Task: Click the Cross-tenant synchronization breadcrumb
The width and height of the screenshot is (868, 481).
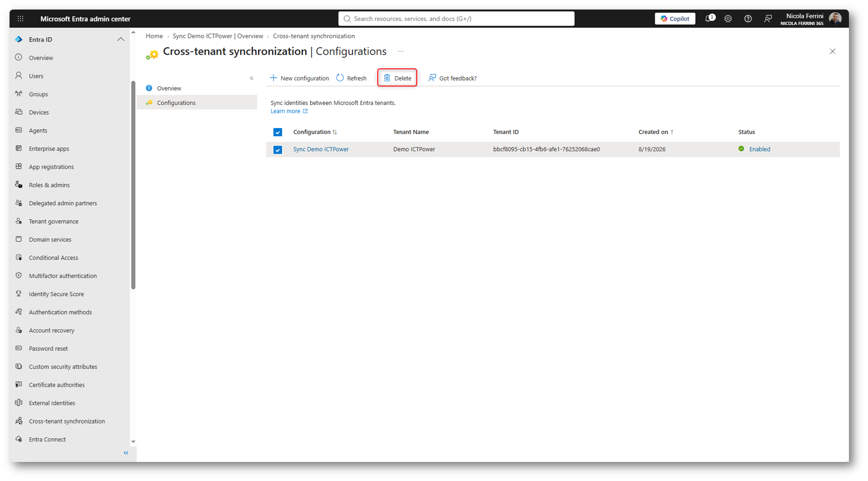Action: [314, 36]
